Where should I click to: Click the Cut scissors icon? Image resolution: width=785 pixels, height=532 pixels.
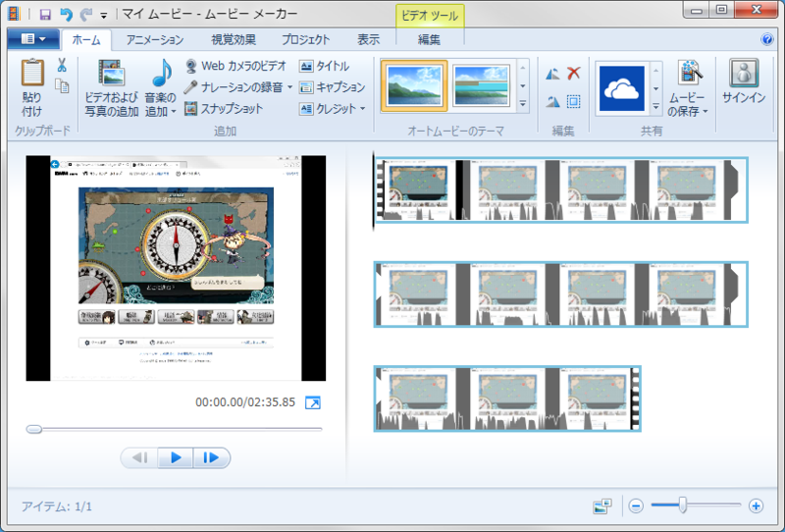[x=62, y=65]
